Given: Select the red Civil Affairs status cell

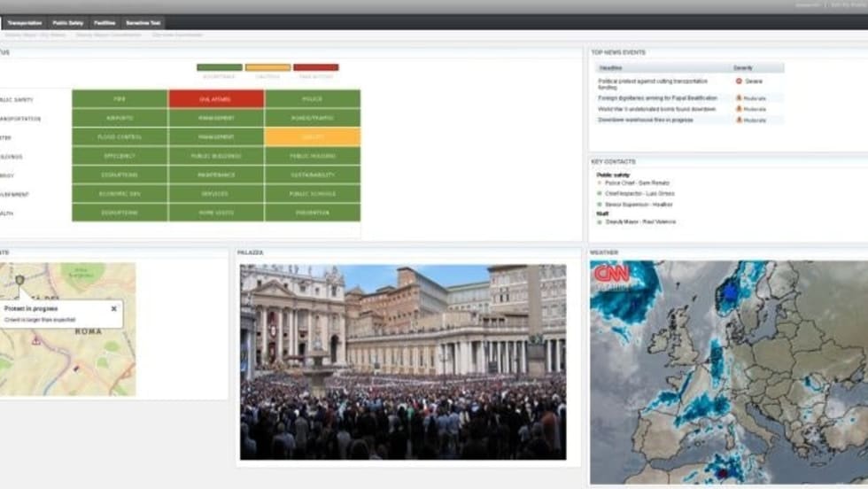Looking at the screenshot, I should tap(216, 99).
